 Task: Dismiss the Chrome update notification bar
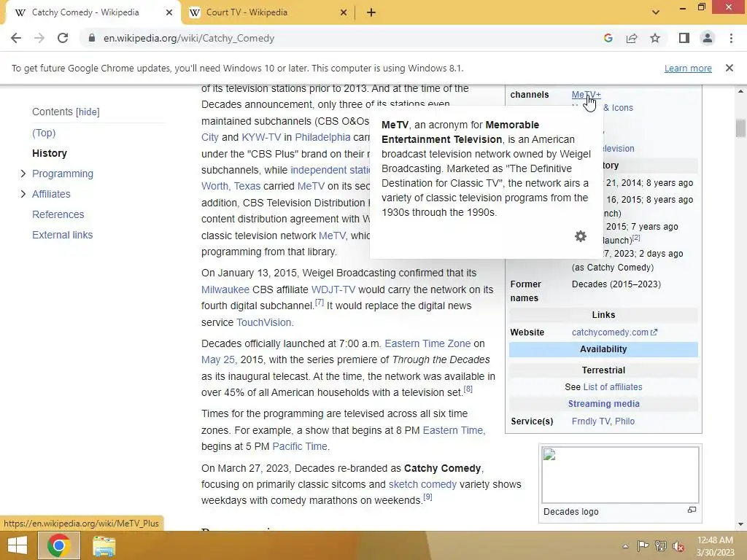point(729,68)
